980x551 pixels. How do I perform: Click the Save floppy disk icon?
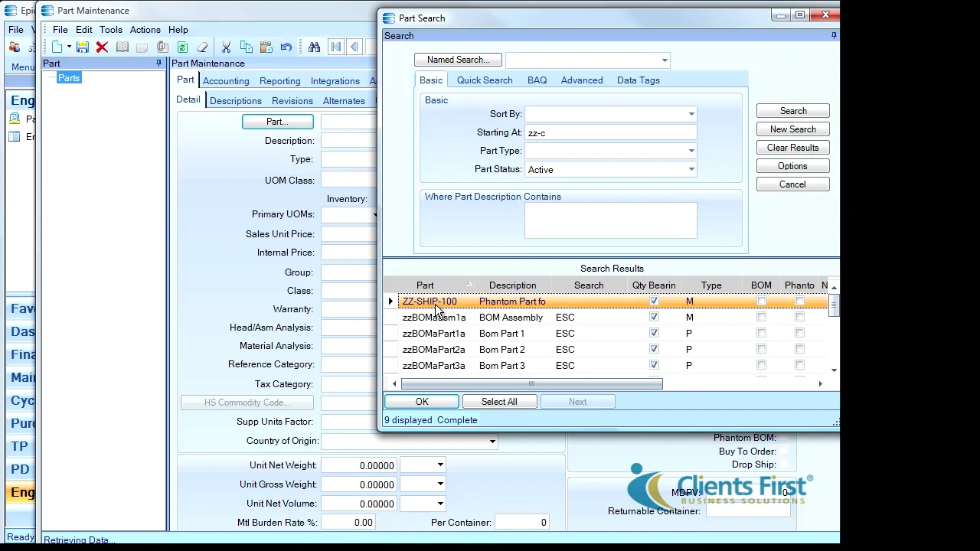point(83,47)
